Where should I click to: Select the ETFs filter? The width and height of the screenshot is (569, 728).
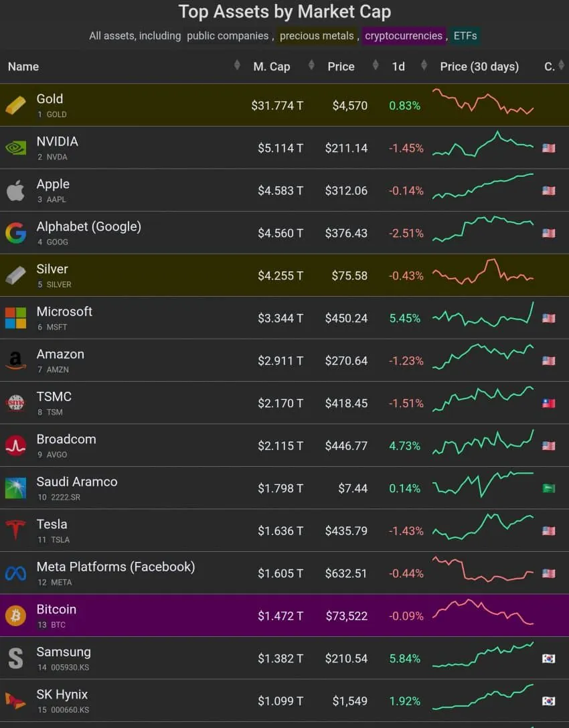tap(465, 35)
